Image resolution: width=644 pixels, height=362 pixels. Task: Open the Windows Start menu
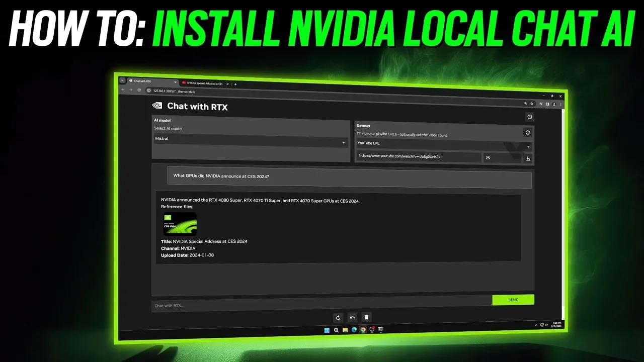click(x=328, y=330)
